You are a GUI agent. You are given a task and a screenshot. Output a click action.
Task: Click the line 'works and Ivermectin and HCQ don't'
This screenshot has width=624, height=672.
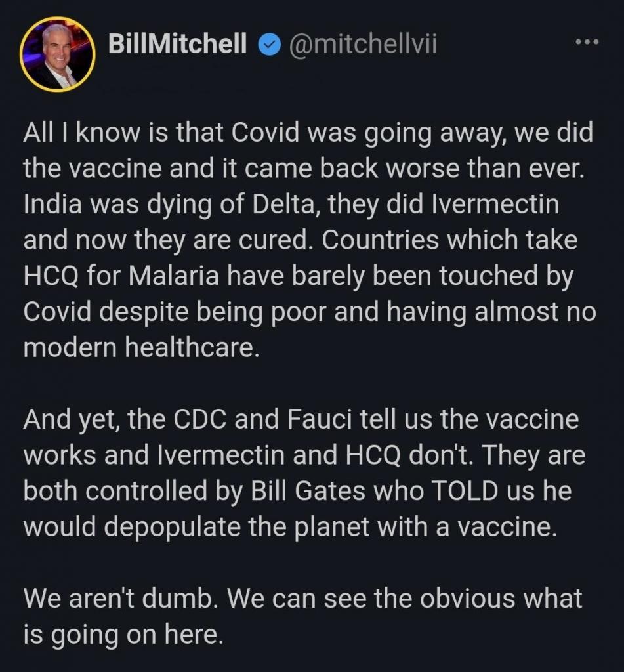click(304, 455)
